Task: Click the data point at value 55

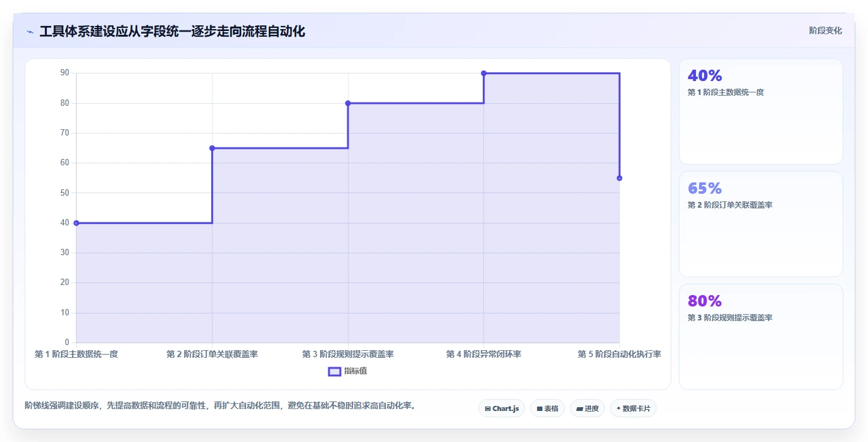Action: [x=619, y=178]
